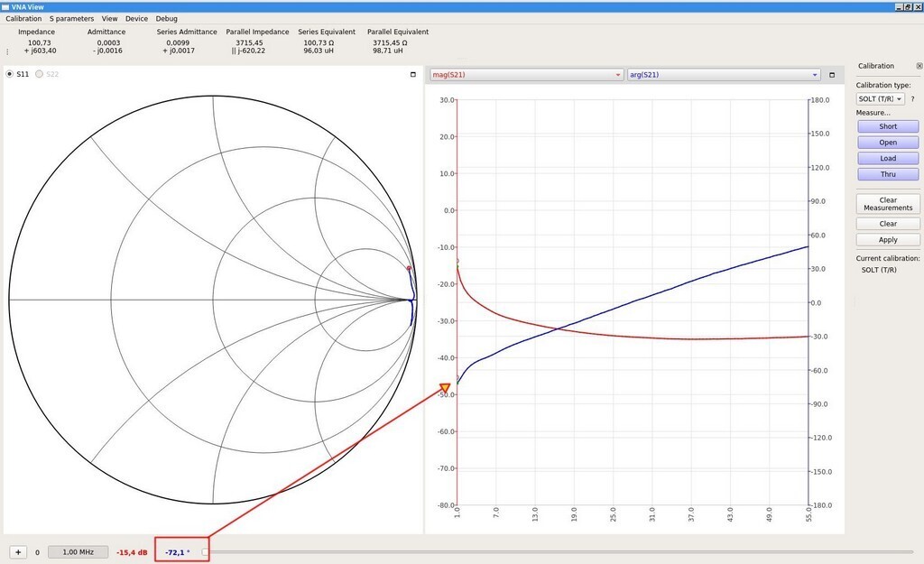The width and height of the screenshot is (924, 564).
Task: Open the arg(S21) trace dropdown
Action: (x=724, y=75)
